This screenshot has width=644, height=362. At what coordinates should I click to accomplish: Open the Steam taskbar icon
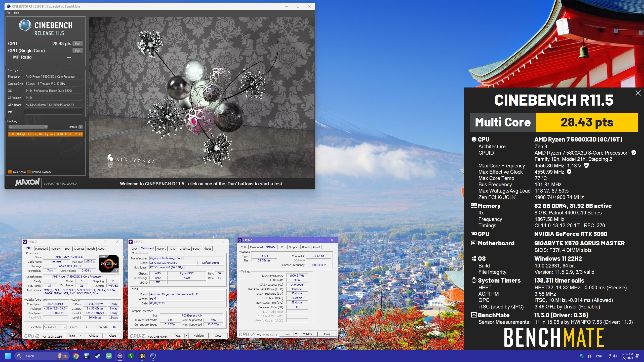click(x=98, y=356)
